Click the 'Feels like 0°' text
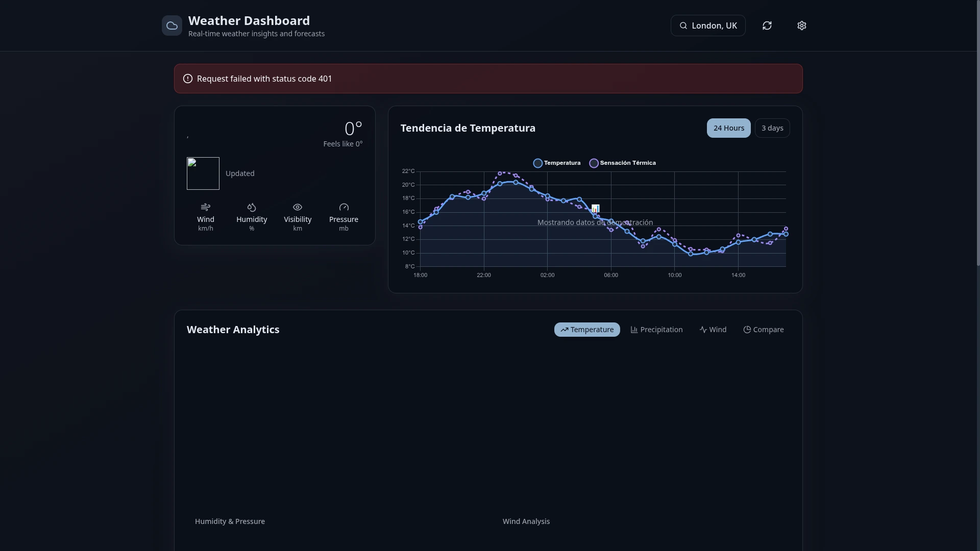980x551 pixels. pos(343,144)
